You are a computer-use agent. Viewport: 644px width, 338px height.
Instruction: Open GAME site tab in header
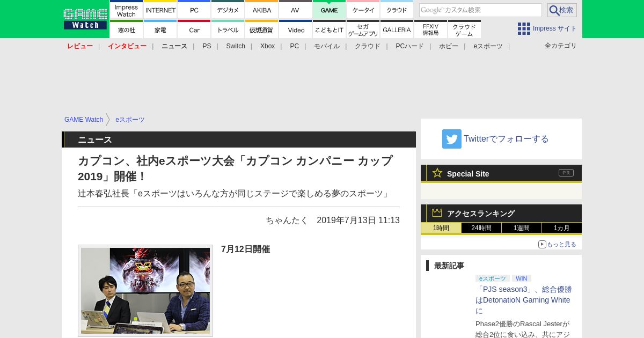point(329,10)
